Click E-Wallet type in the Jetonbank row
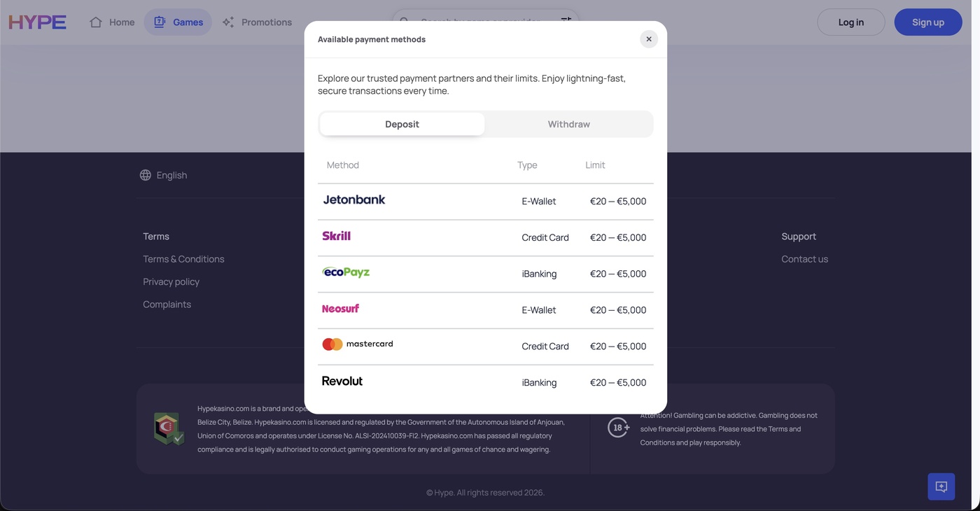980x511 pixels. click(539, 201)
